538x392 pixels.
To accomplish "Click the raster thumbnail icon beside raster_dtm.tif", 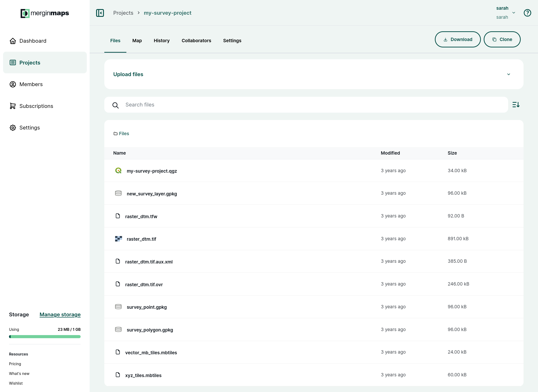I will click(118, 239).
